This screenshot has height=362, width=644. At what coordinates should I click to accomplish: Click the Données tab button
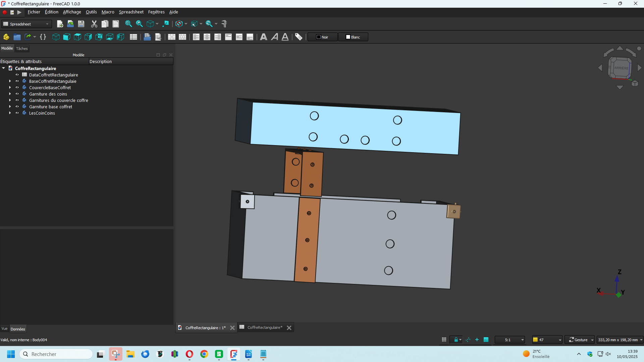click(x=18, y=329)
